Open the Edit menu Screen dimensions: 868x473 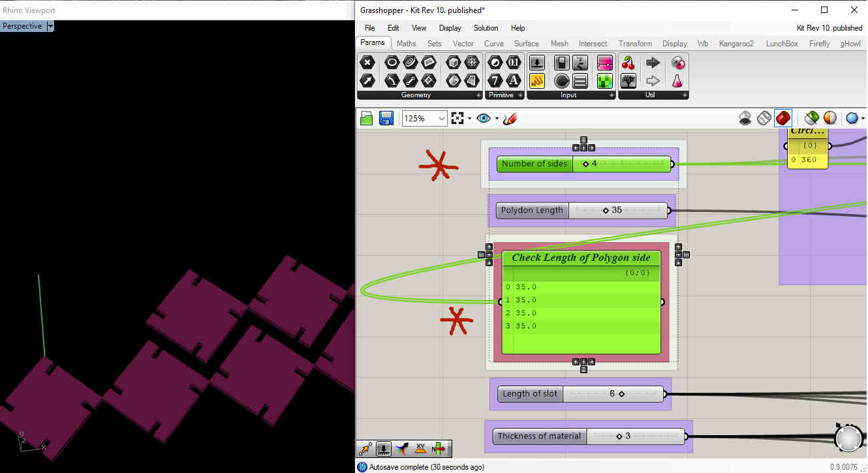click(393, 28)
